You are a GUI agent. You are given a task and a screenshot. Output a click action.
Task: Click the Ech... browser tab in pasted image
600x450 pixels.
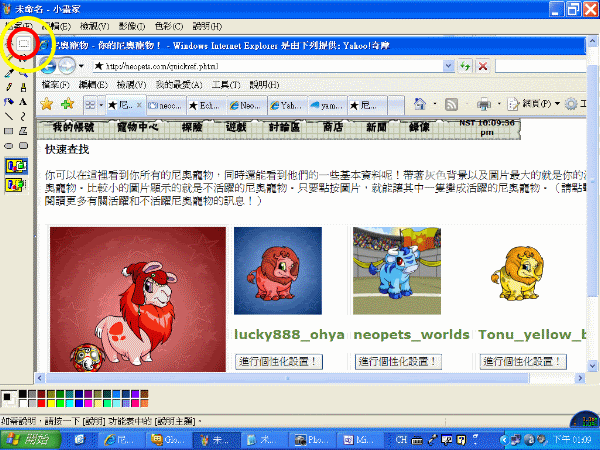206,105
